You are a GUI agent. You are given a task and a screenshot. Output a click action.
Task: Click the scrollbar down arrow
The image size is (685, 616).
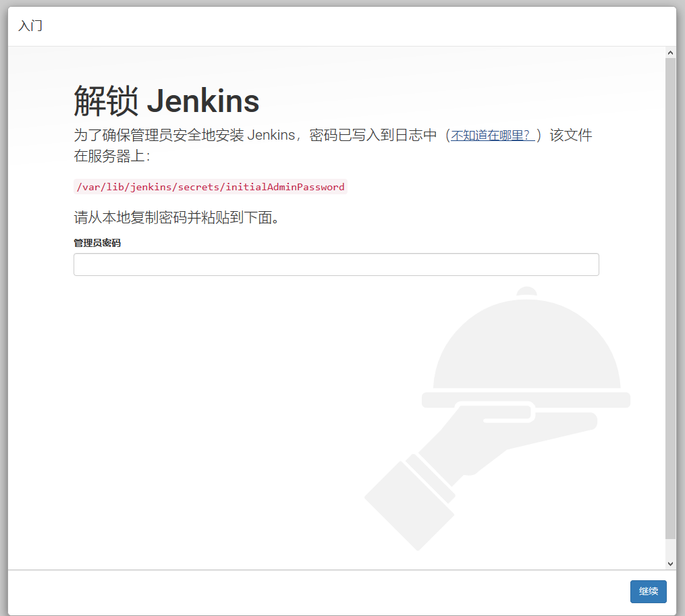[670, 563]
